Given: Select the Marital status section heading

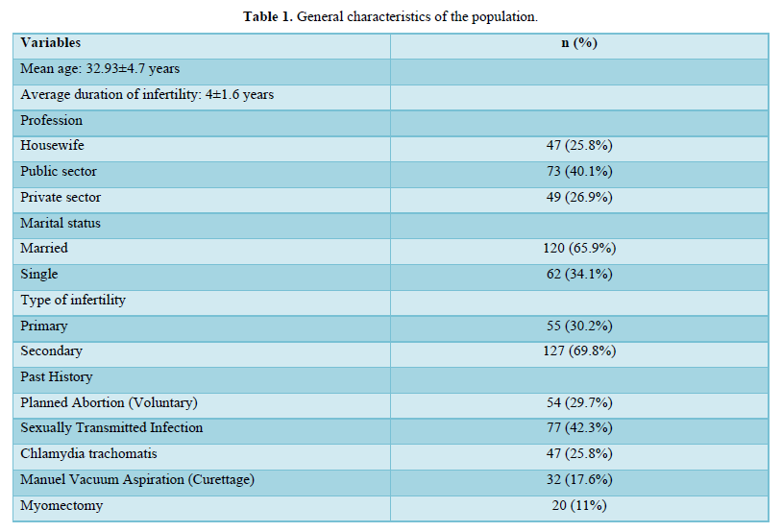Looking at the screenshot, I should (61, 223).
